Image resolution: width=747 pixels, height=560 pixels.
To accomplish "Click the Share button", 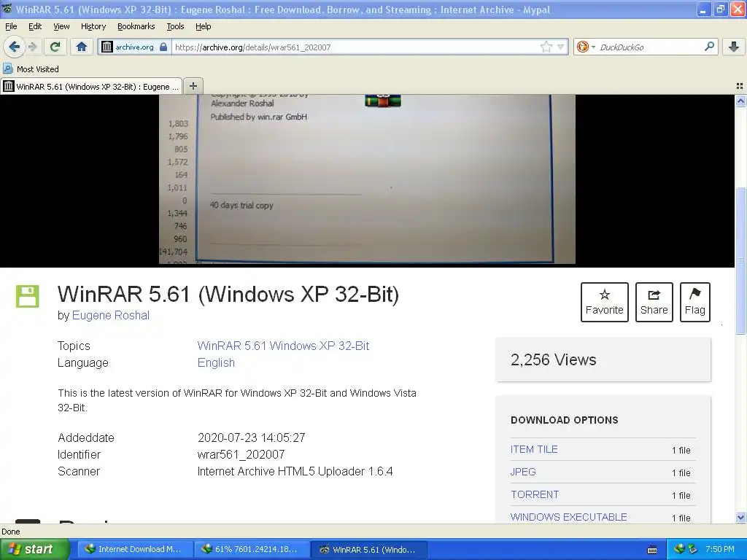I will pos(654,302).
